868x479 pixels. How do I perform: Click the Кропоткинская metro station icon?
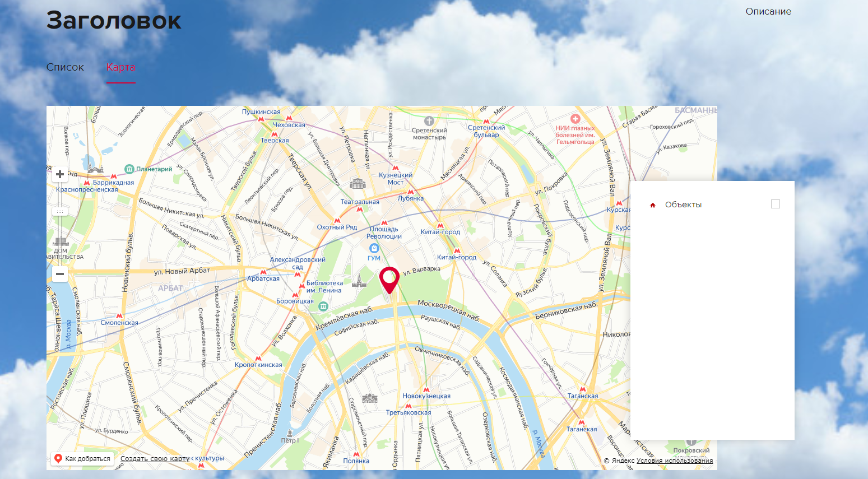[258, 358]
